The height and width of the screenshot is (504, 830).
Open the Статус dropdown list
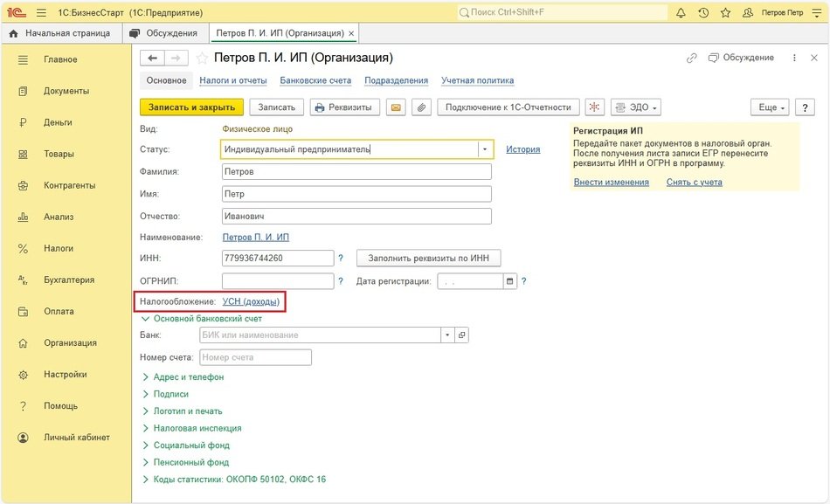pos(484,149)
